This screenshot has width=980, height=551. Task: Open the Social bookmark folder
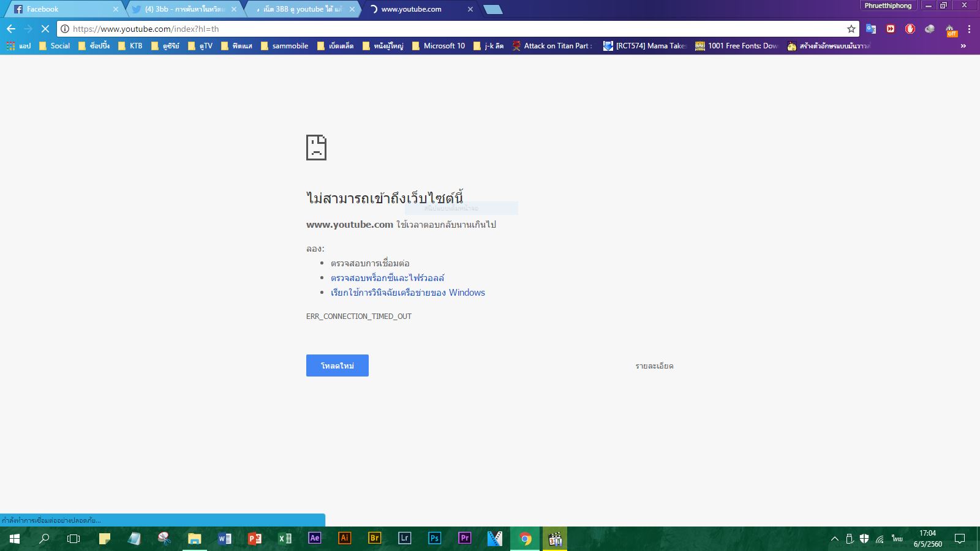pyautogui.click(x=54, y=46)
